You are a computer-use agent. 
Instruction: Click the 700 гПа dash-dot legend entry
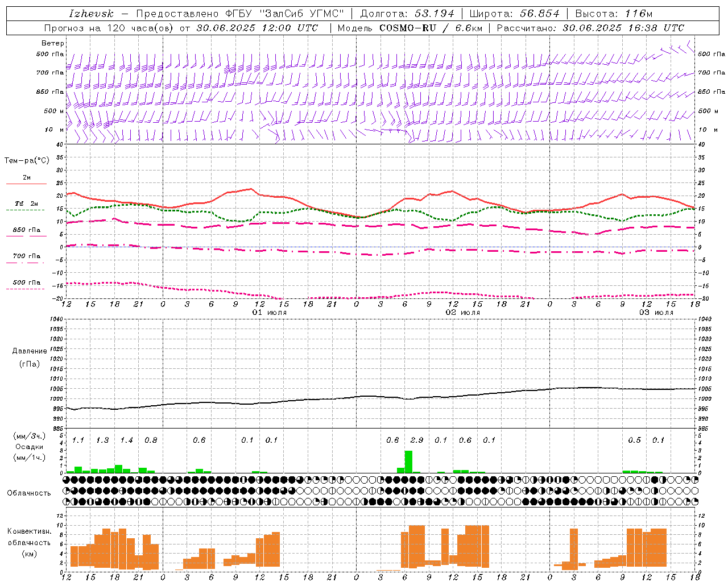(25, 259)
